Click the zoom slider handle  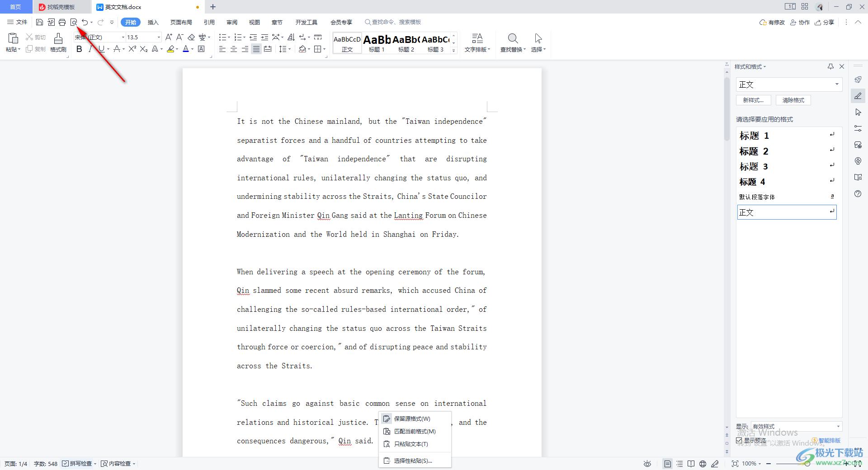pos(807,464)
